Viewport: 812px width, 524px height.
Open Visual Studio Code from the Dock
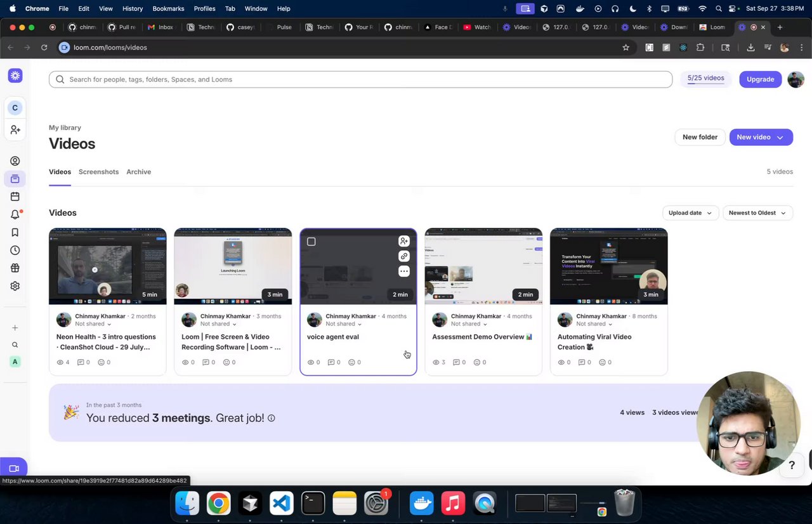pyautogui.click(x=282, y=503)
